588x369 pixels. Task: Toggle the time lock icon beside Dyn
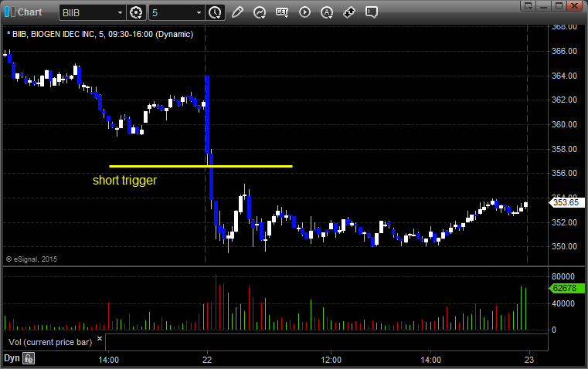[x=29, y=358]
